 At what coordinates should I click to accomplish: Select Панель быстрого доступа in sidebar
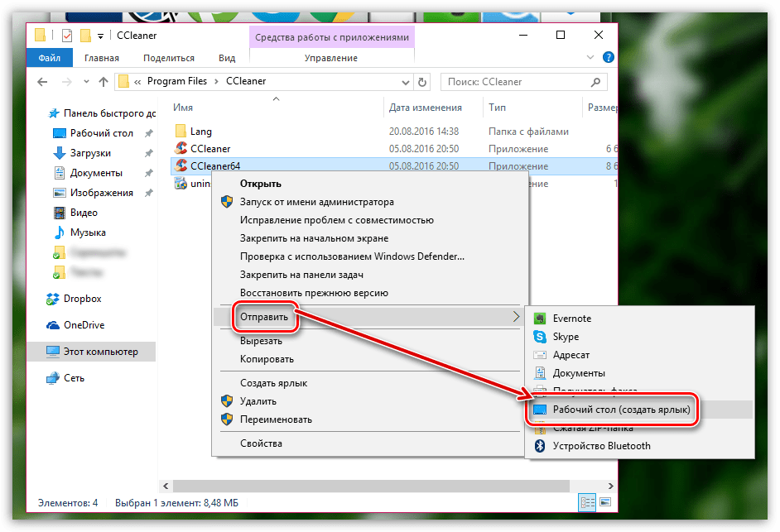(103, 113)
